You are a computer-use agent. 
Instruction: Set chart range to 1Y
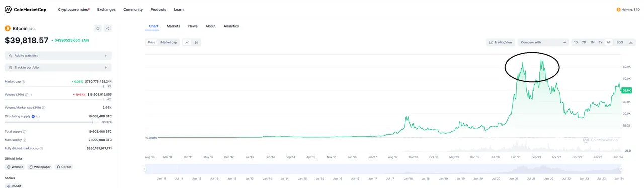600,42
